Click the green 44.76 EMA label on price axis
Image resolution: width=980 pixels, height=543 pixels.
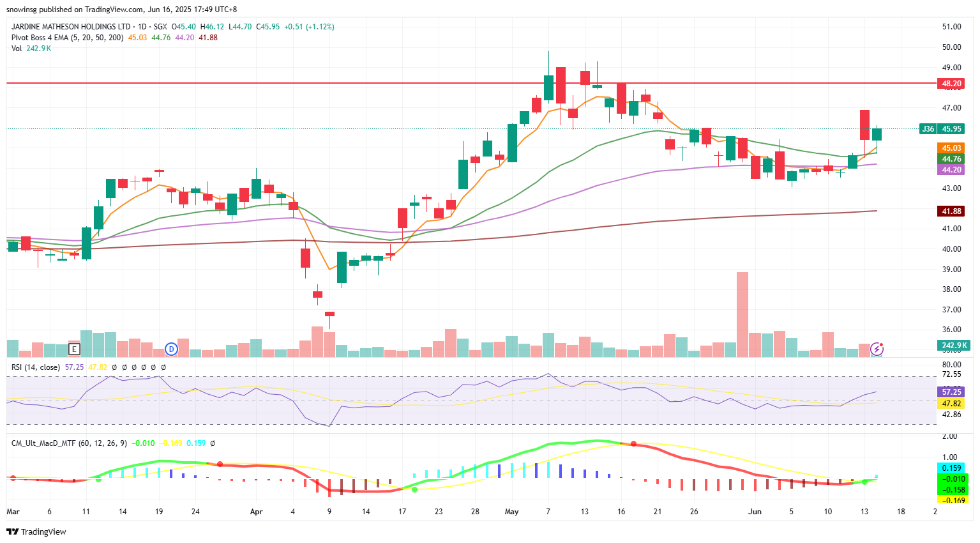(x=951, y=159)
